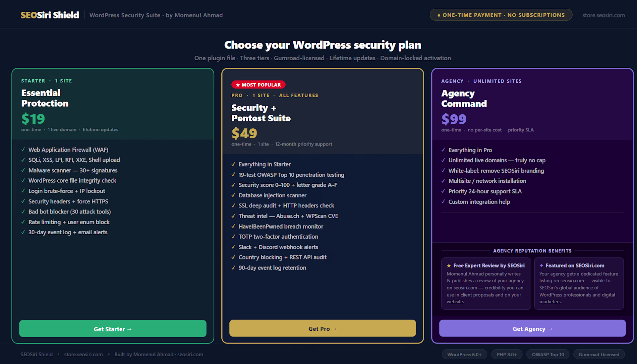Click checkmark next to Web Application Firewall (WAF)
Screen dimensions: 637x364
click(x=23, y=149)
